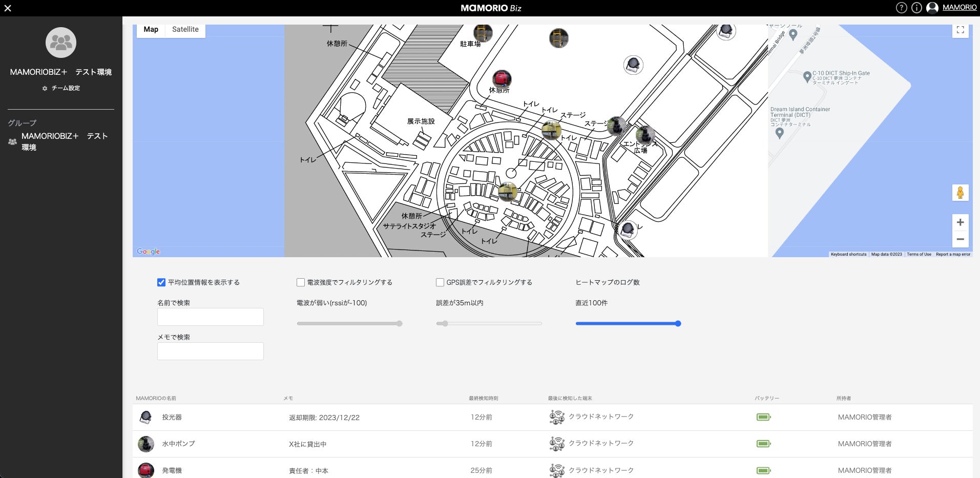Zoom out on the map
This screenshot has height=478, width=980.
961,239
